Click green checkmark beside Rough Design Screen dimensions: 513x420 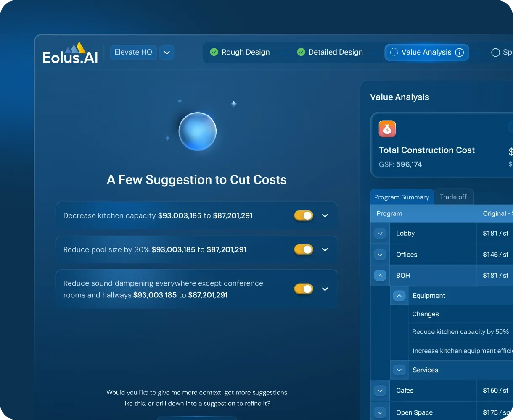tap(214, 52)
